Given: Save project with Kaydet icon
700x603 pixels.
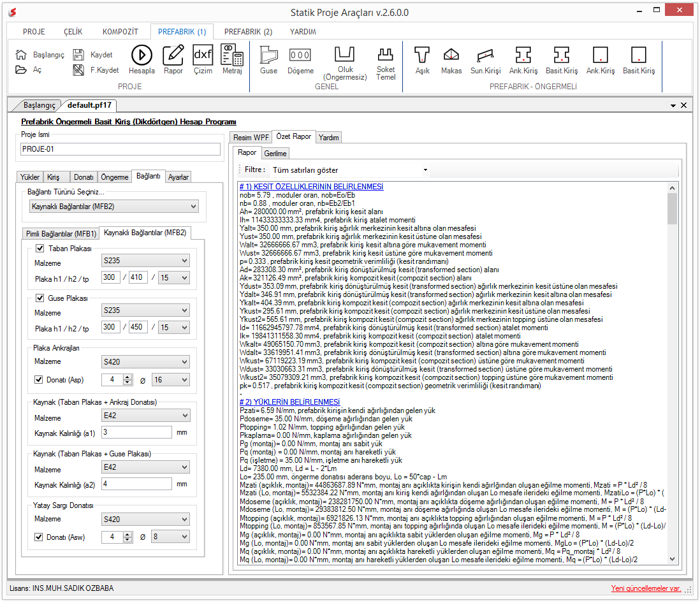Looking at the screenshot, I should (78, 54).
